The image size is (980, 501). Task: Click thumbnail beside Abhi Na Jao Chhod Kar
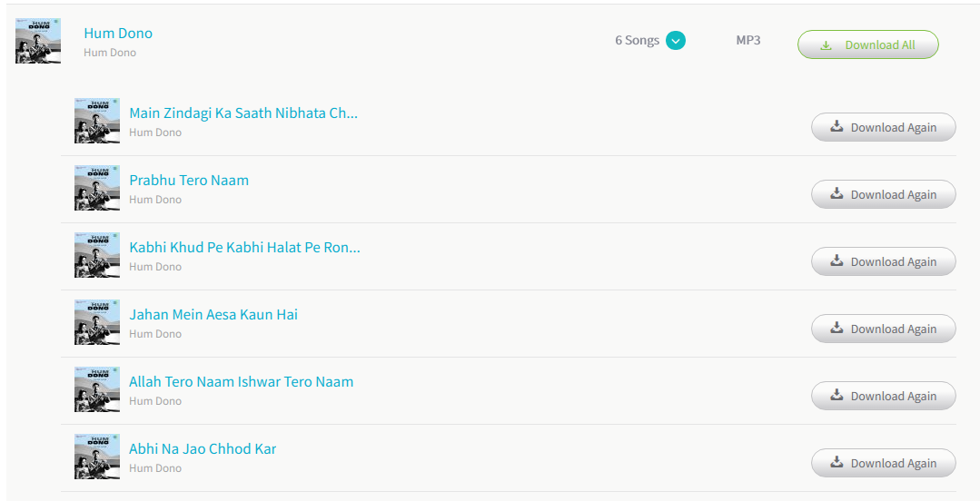[97, 457]
